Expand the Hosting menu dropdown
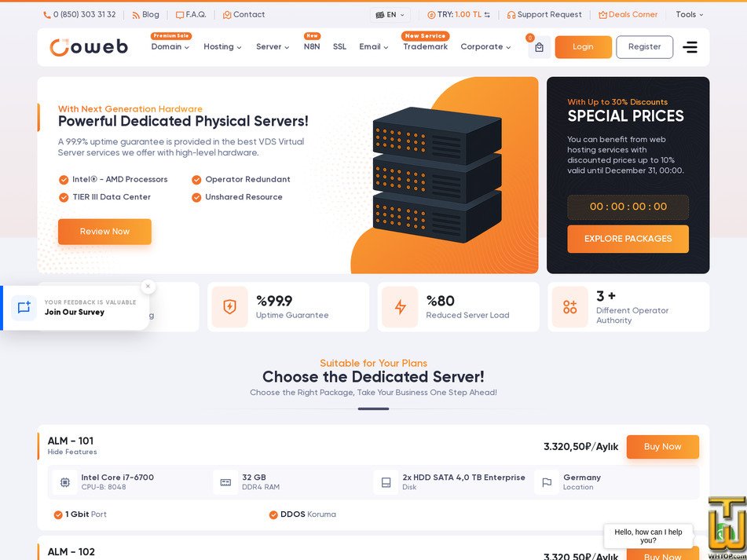Screen dimensions: 747x560 222,46
